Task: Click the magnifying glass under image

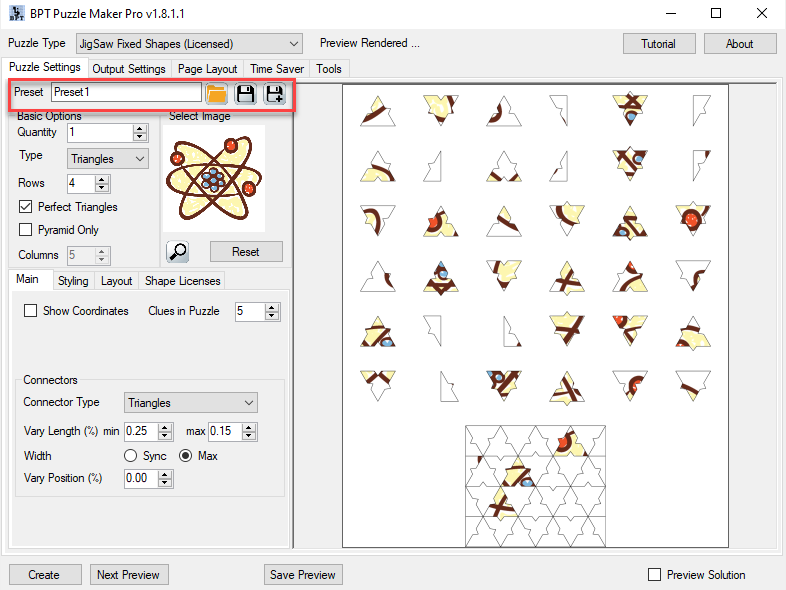Action: [177, 252]
